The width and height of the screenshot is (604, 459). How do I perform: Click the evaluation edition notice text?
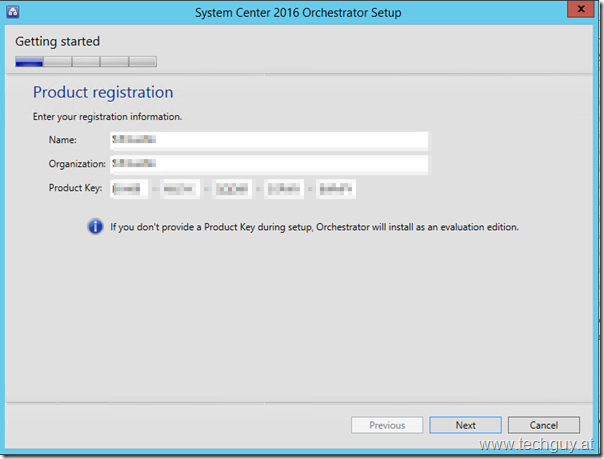coord(314,227)
